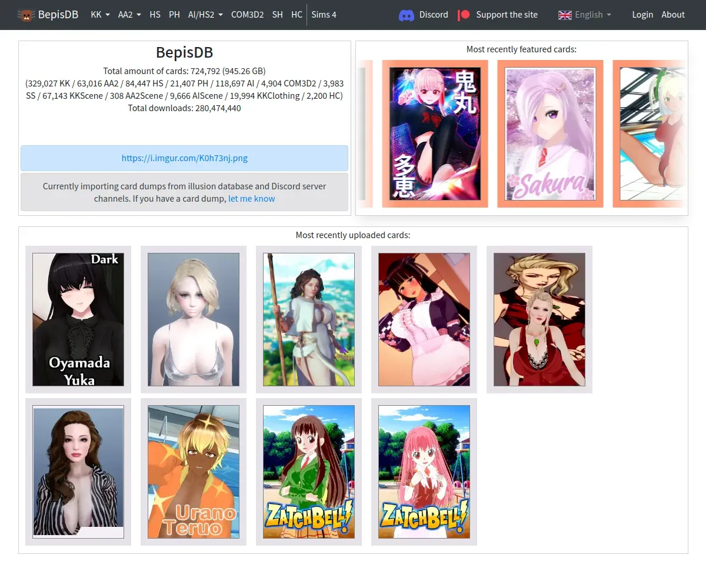Click Support the site link
This screenshot has height=588, width=706.
[507, 15]
